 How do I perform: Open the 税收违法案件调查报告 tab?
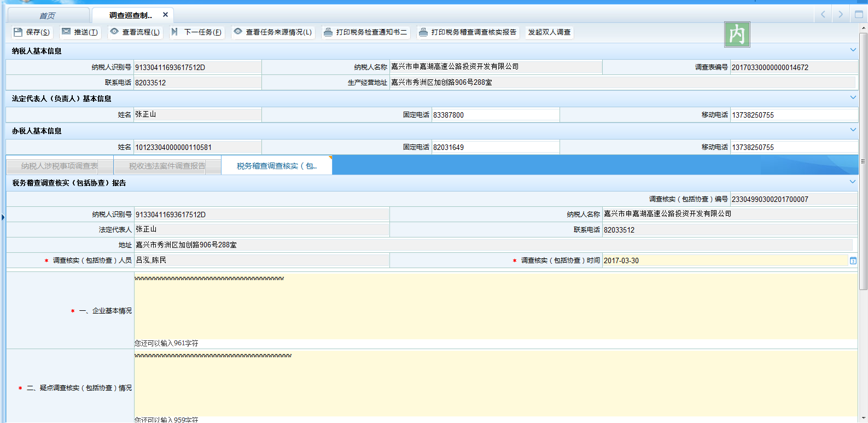(167, 166)
